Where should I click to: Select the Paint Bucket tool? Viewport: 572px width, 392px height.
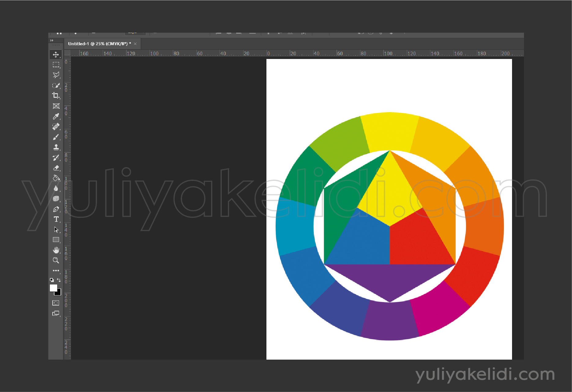(56, 178)
